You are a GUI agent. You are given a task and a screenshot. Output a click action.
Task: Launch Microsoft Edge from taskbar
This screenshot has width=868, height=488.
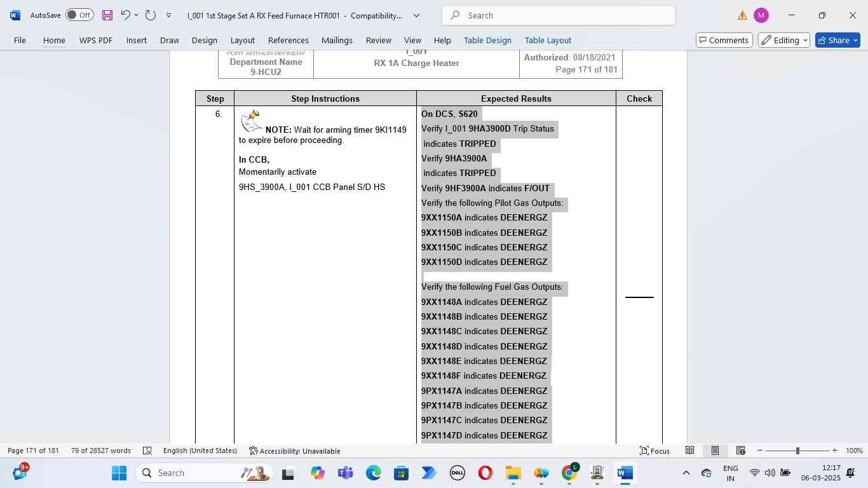point(373,473)
